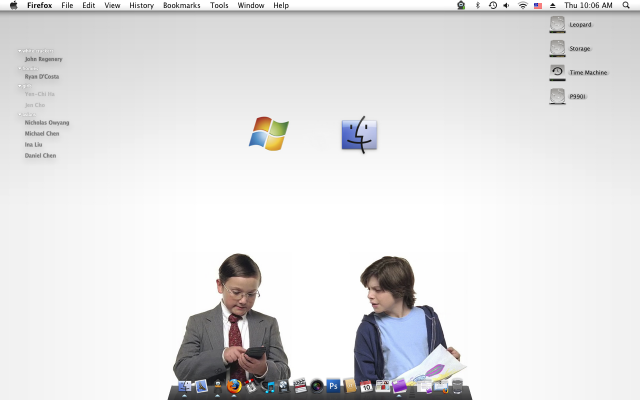Screen dimensions: 640x400
Task: Select offline contact Yen-Chi Ha
Action: tap(40, 94)
